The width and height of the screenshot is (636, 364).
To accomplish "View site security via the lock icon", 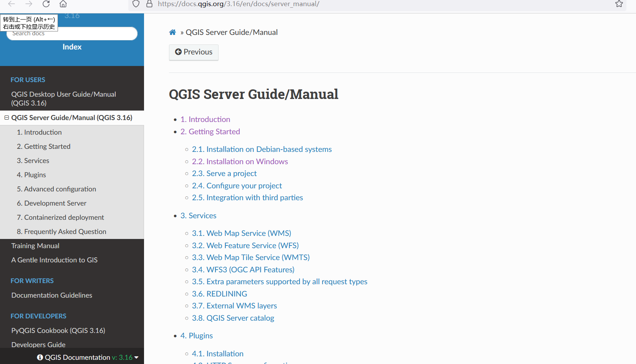I will pos(149,4).
